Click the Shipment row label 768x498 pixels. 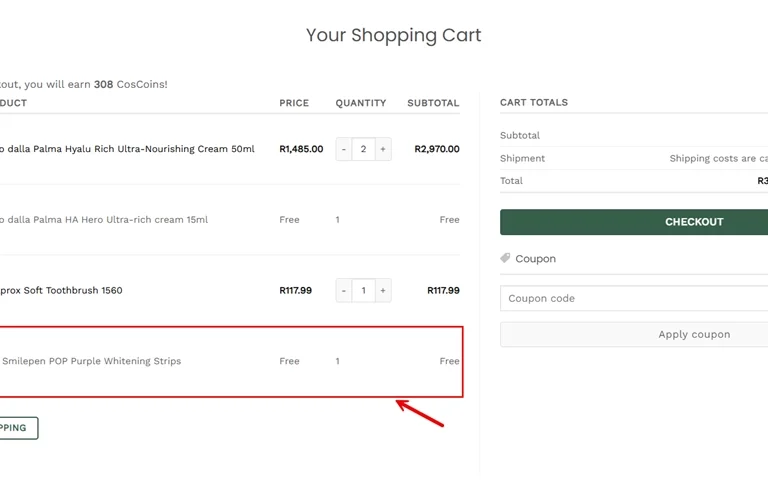point(522,158)
